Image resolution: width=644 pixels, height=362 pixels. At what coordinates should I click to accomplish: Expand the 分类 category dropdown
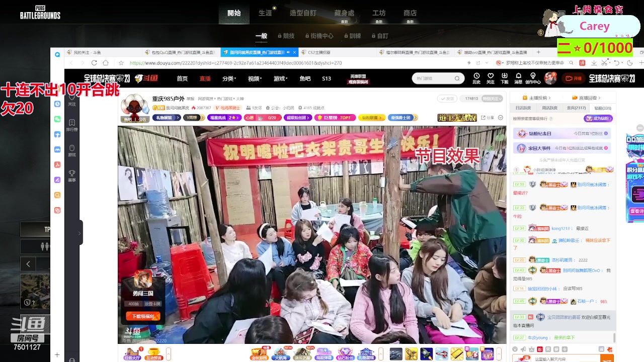click(228, 78)
